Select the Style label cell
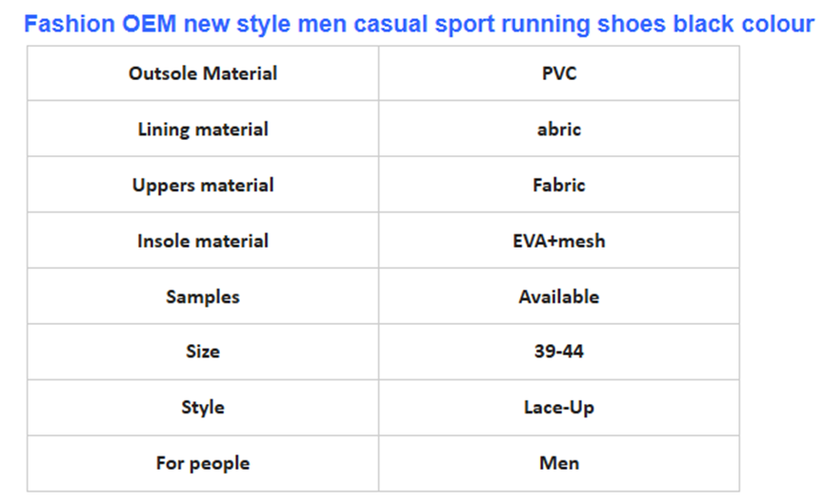Viewport: 824px width, 504px height. [x=203, y=408]
